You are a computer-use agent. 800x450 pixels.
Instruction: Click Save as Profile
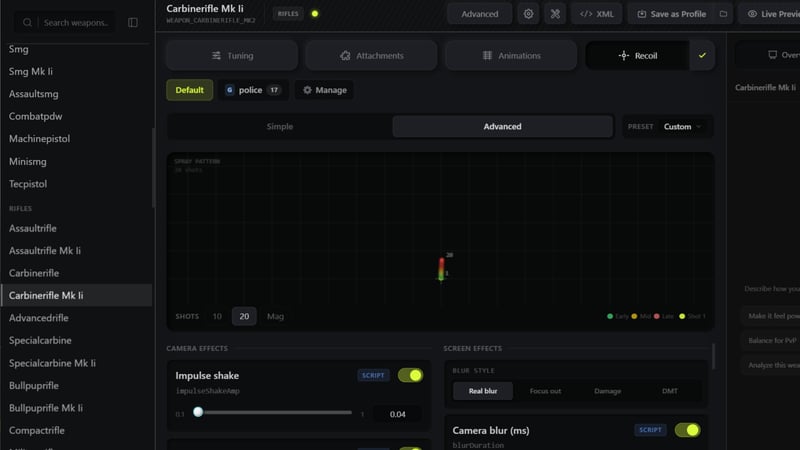[672, 14]
